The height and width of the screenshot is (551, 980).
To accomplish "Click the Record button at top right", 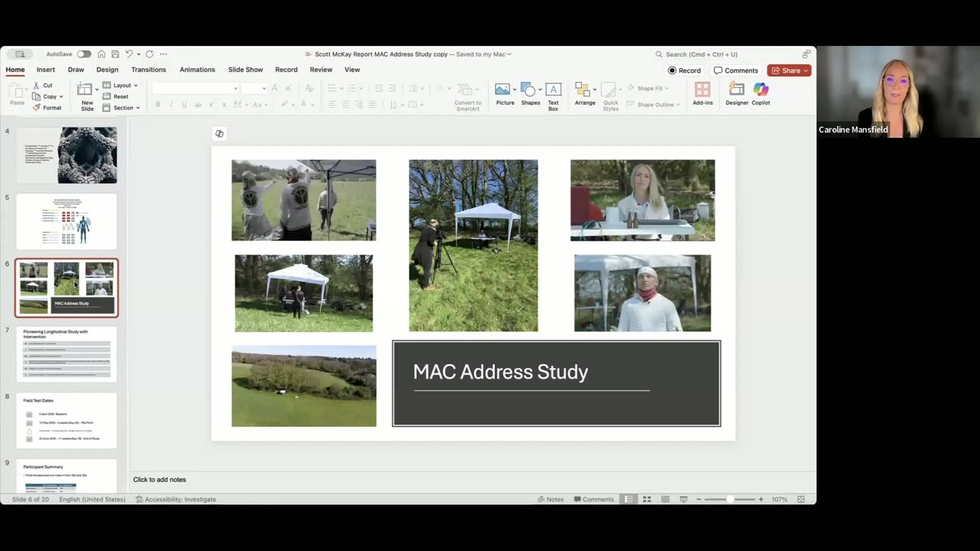I will coord(684,70).
